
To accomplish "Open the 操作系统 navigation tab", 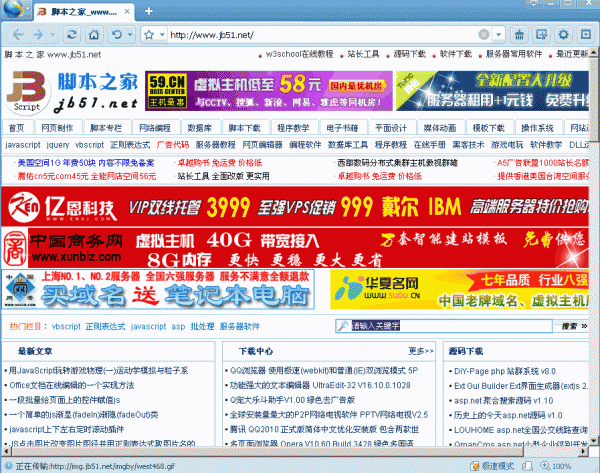I will coord(537,128).
